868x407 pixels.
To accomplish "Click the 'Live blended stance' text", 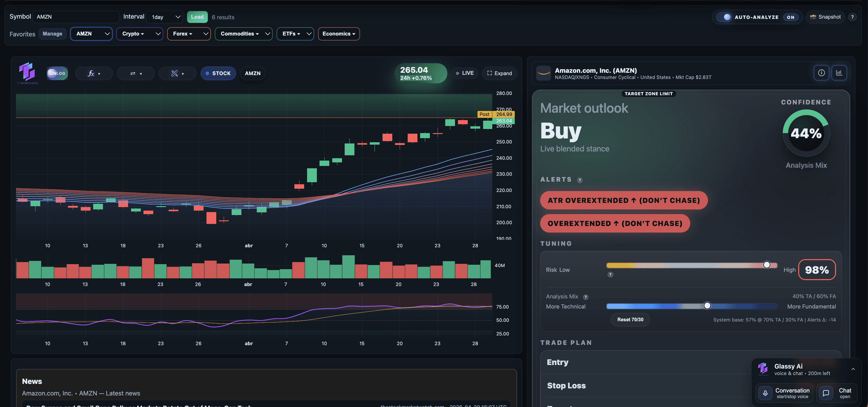I will [575, 149].
